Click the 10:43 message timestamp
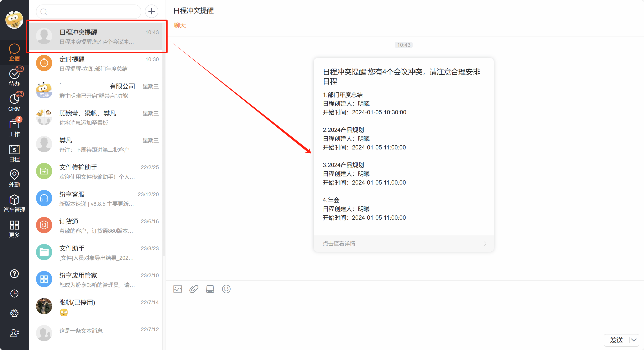 click(404, 45)
